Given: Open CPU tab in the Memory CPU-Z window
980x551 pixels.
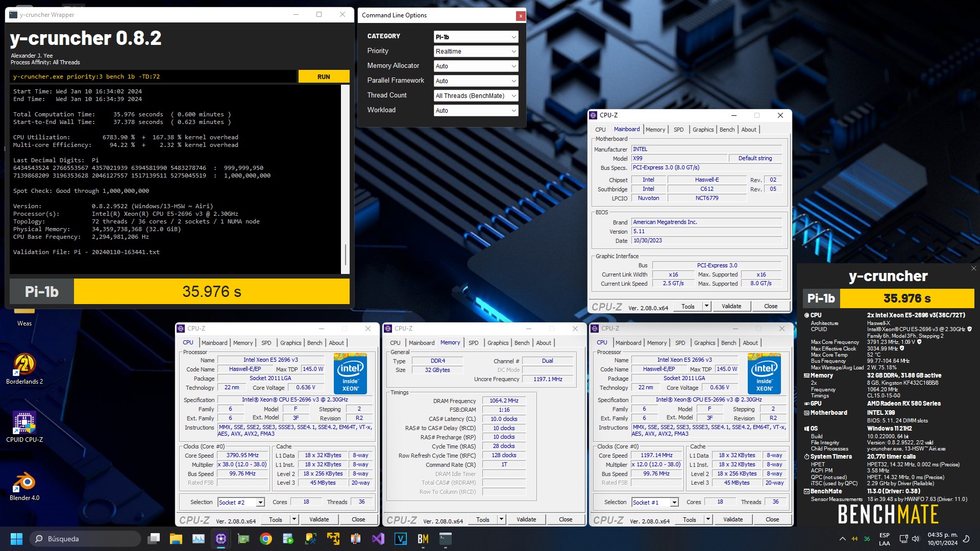Looking at the screenshot, I should [396, 343].
